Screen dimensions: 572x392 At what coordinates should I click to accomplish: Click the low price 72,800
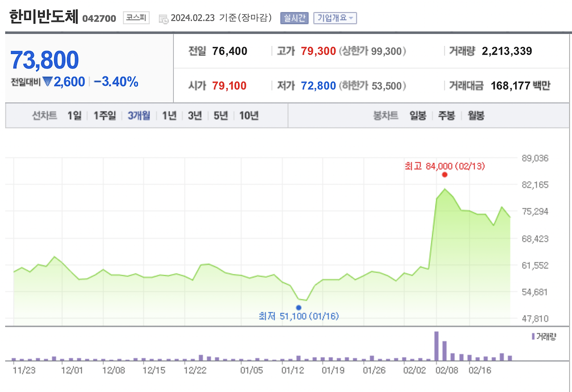tap(318, 85)
